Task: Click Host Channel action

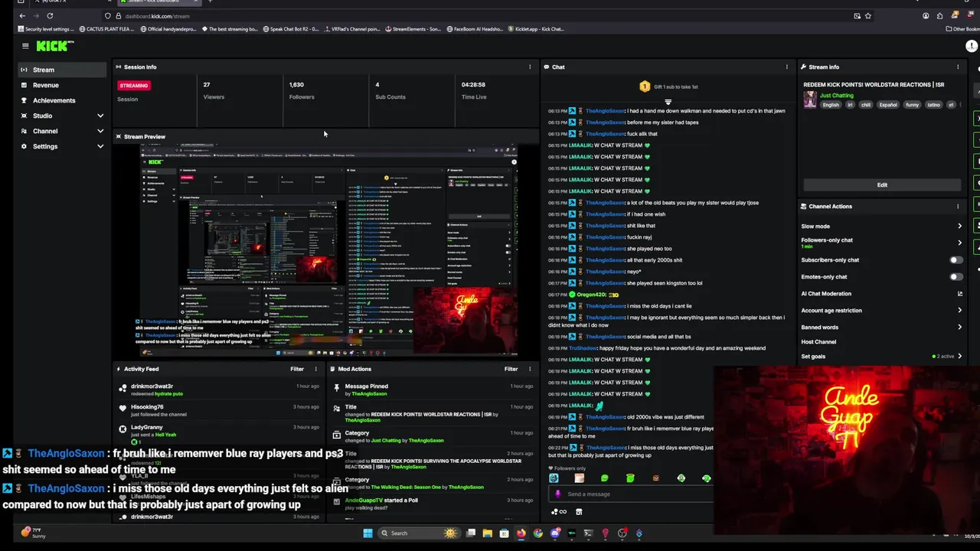Action: pos(818,341)
